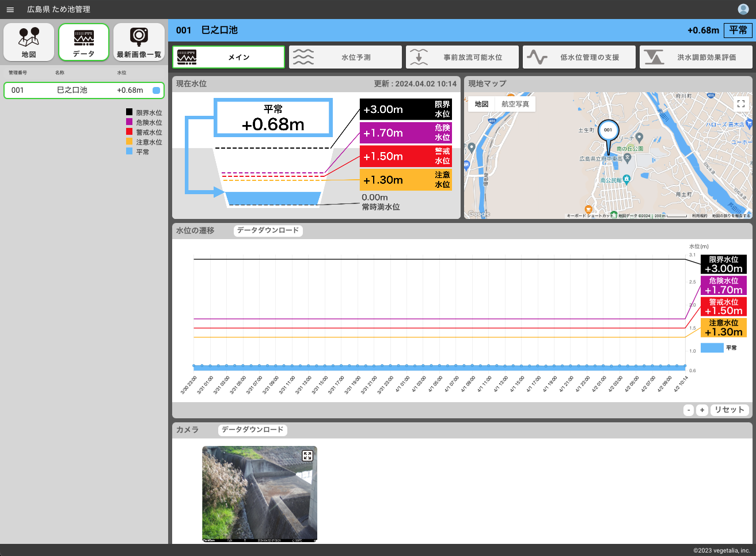
Task: Switch map to 地図 view
Action: [x=481, y=104]
